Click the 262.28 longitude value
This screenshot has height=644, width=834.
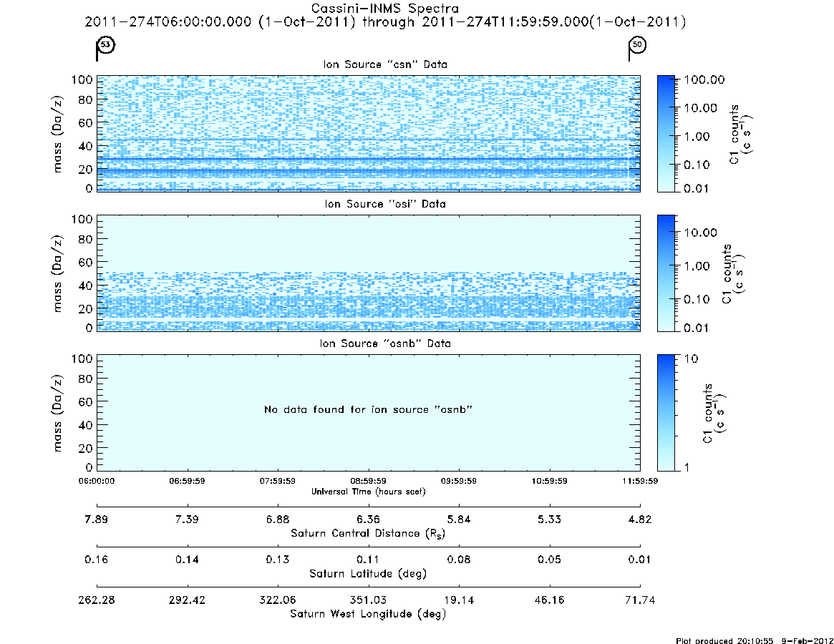coord(96,600)
